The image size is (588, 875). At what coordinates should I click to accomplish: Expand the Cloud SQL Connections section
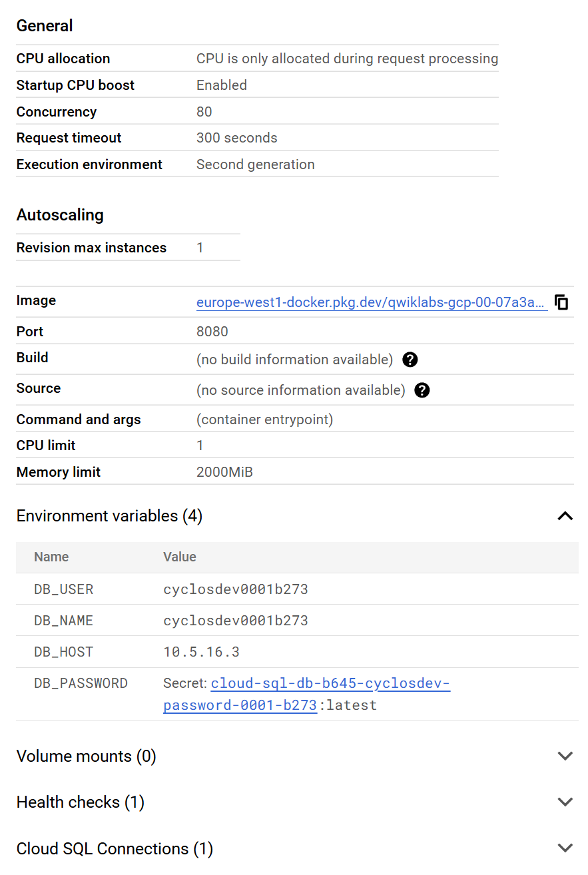coord(565,848)
